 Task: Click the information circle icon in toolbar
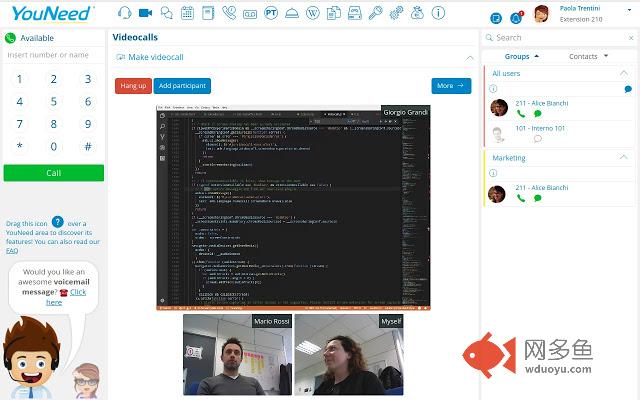[438, 13]
